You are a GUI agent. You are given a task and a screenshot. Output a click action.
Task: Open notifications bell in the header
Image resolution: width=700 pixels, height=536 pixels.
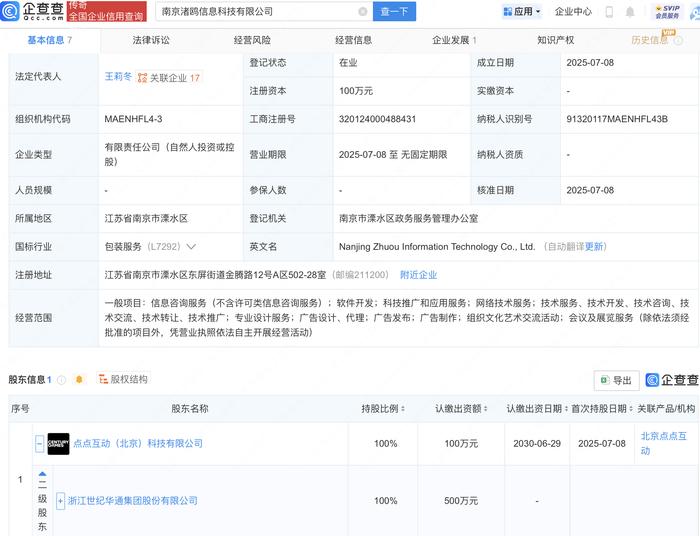tap(629, 12)
